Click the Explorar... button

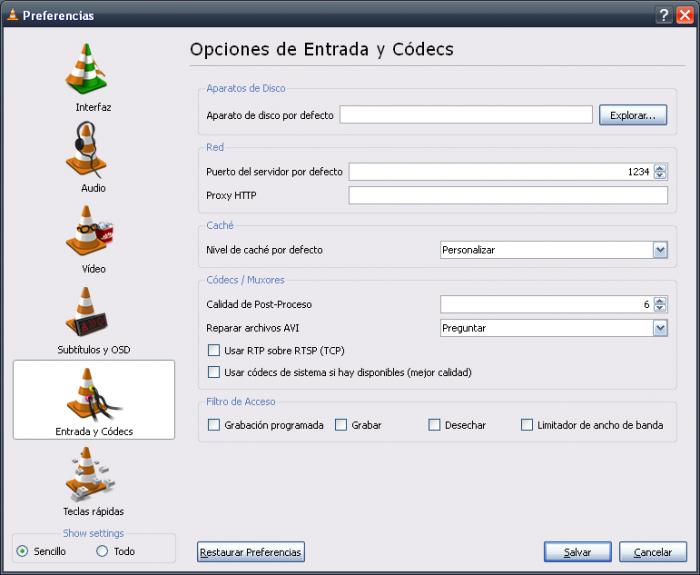(633, 115)
